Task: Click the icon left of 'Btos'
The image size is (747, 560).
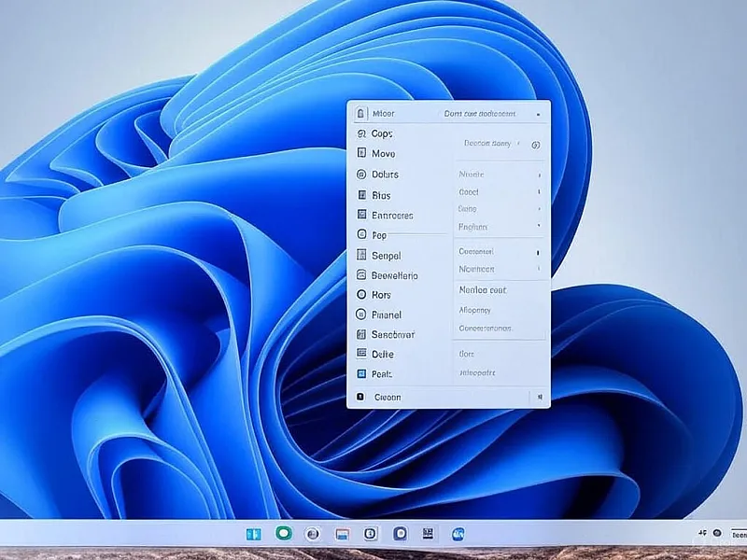Action: click(361, 195)
